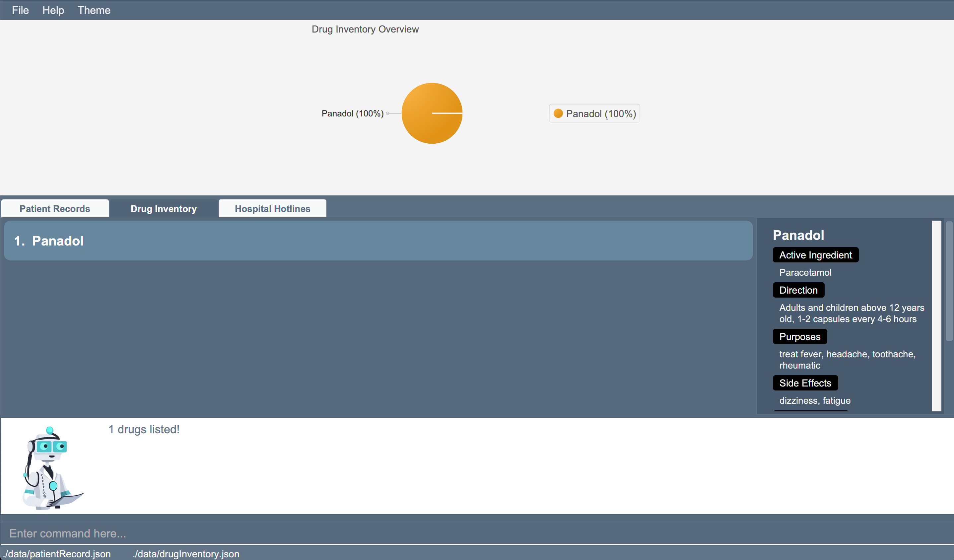Screen dimensions: 954x560
Task: Click the ./data/patientRecord.json status path
Action: click(x=57, y=554)
